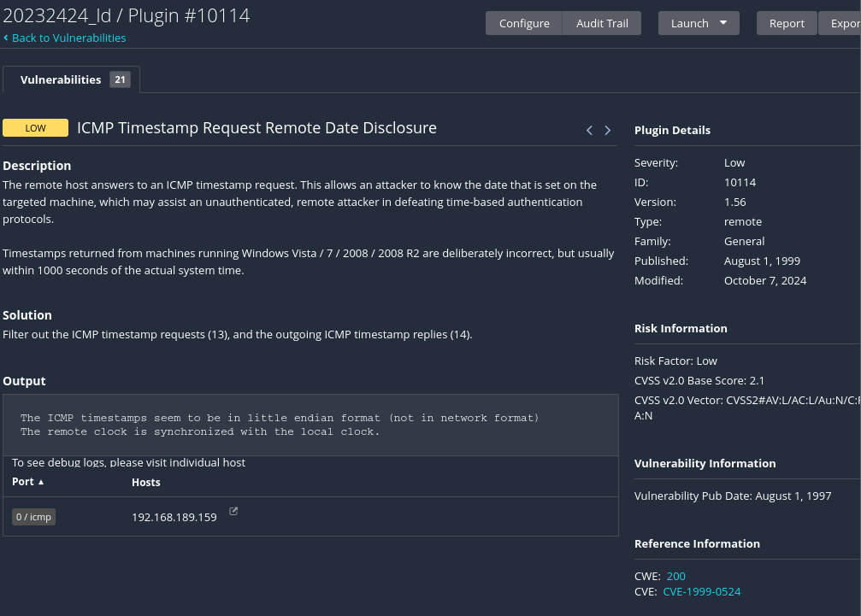Go to previous vulnerability with left chevron

(x=589, y=131)
